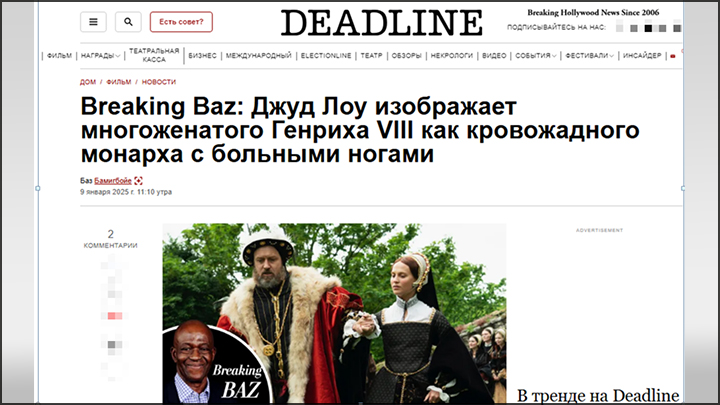
Task: Open author link Бамигбойе
Action: 113,181
